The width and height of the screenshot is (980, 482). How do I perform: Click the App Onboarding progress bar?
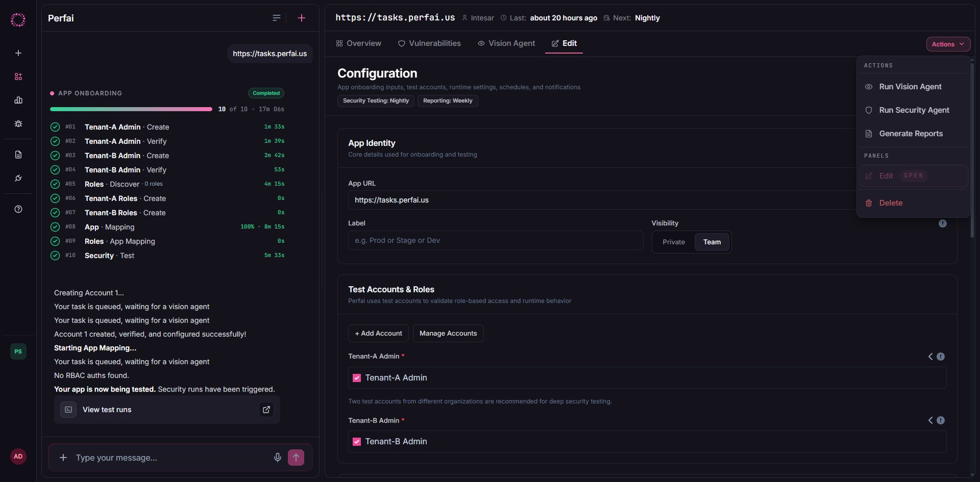(x=131, y=109)
